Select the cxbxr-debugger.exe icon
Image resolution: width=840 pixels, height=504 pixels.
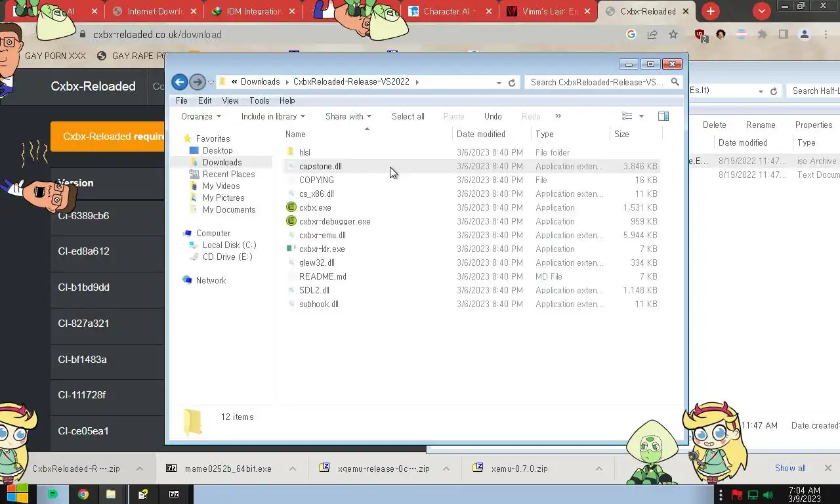pos(292,221)
